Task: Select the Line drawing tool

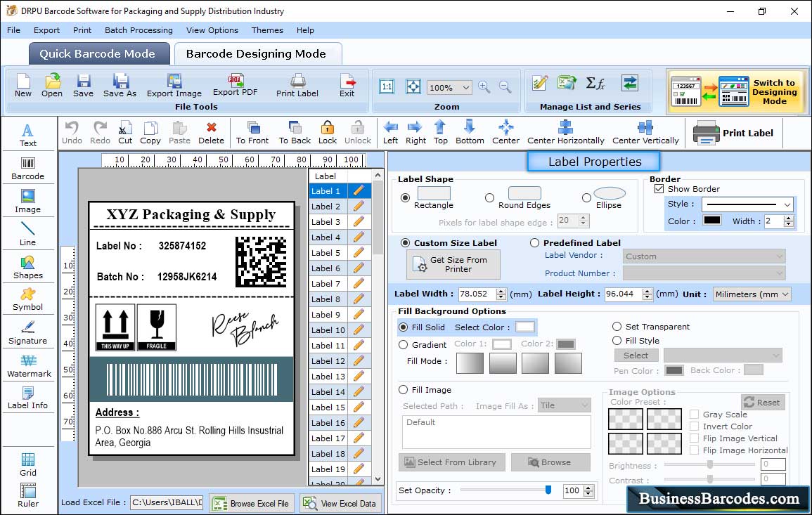Action: (28, 235)
